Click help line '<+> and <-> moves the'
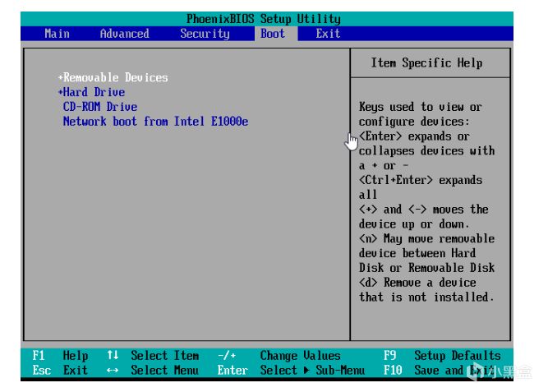The width and height of the screenshot is (548, 392). (424, 210)
